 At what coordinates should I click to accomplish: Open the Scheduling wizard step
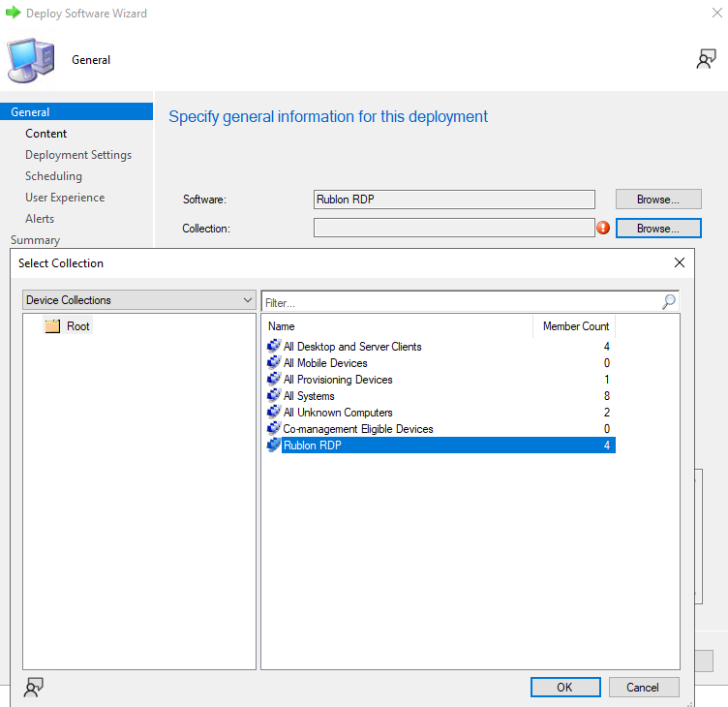(53, 176)
